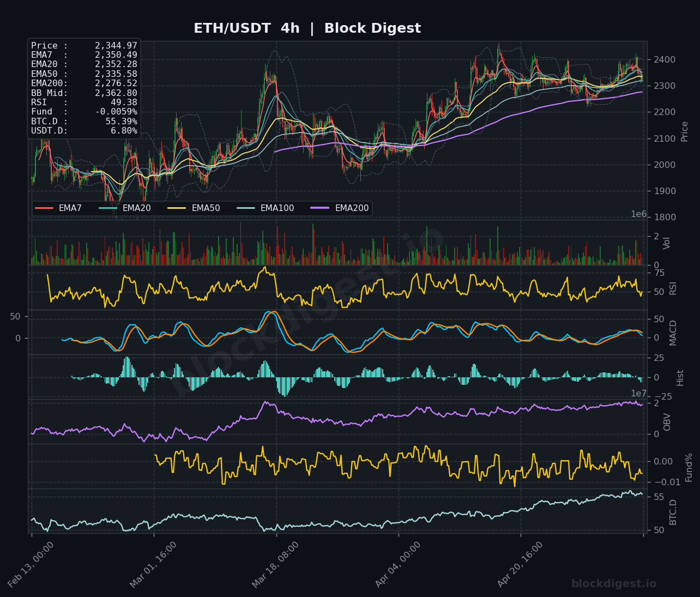Click the EMA20 value 2,352.28
Viewport: 700px width, 597px height.
[x=116, y=64]
